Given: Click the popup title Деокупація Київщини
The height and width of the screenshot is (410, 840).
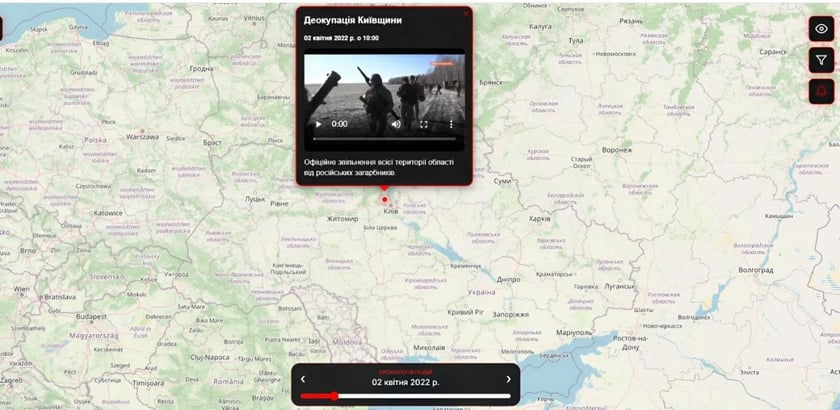Looking at the screenshot, I should [352, 20].
